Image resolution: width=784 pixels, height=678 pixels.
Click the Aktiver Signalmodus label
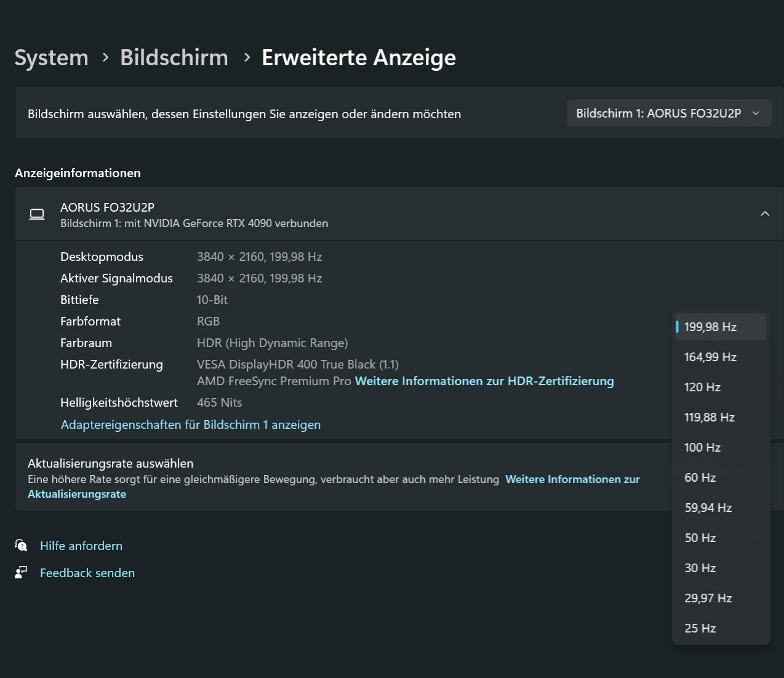click(116, 278)
